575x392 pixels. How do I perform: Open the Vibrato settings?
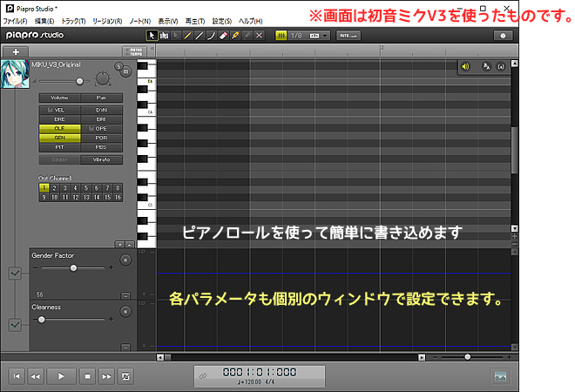click(101, 159)
